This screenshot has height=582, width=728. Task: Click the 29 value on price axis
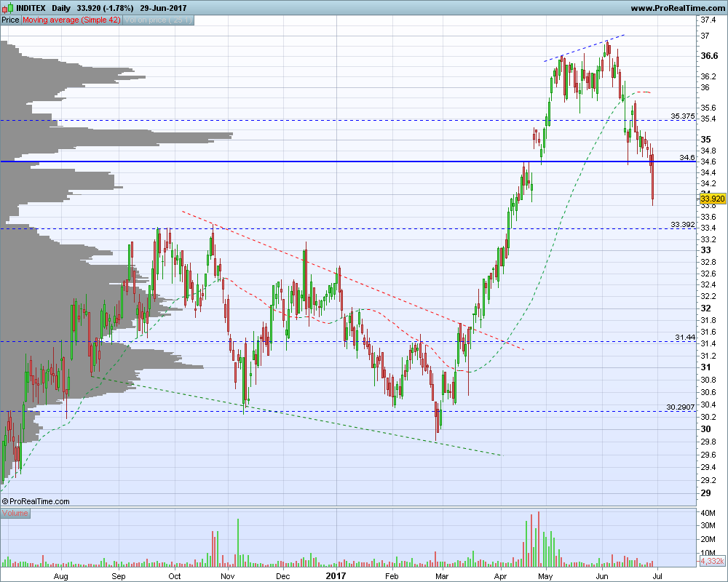705,493
